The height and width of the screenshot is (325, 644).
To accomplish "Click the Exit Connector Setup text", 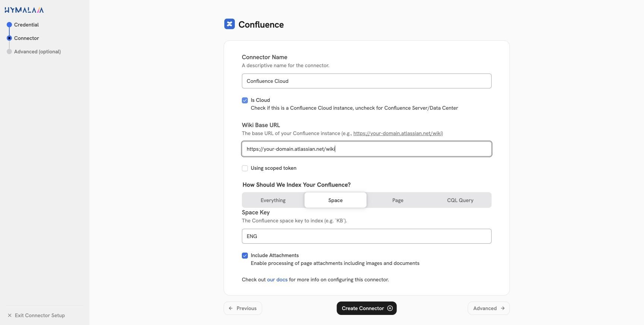I will (40, 315).
